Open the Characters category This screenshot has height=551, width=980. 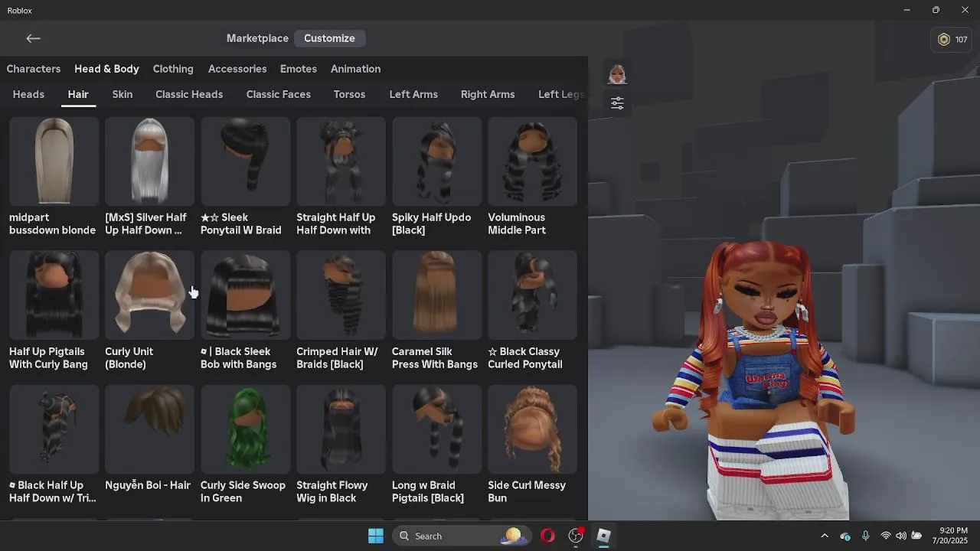click(x=34, y=69)
